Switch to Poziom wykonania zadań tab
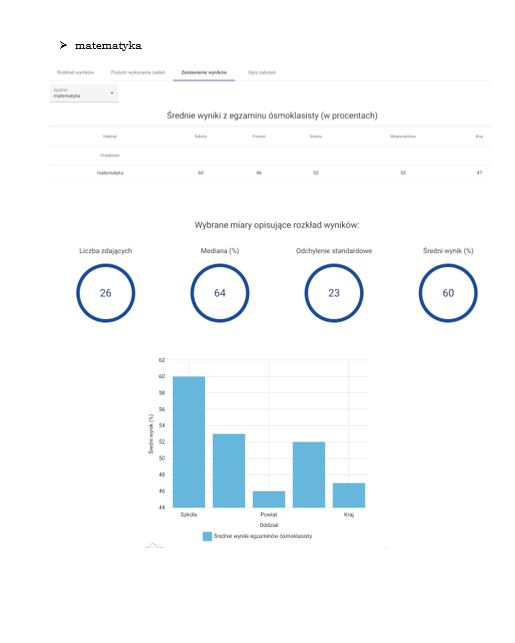This screenshot has width=515, height=643. [138, 73]
